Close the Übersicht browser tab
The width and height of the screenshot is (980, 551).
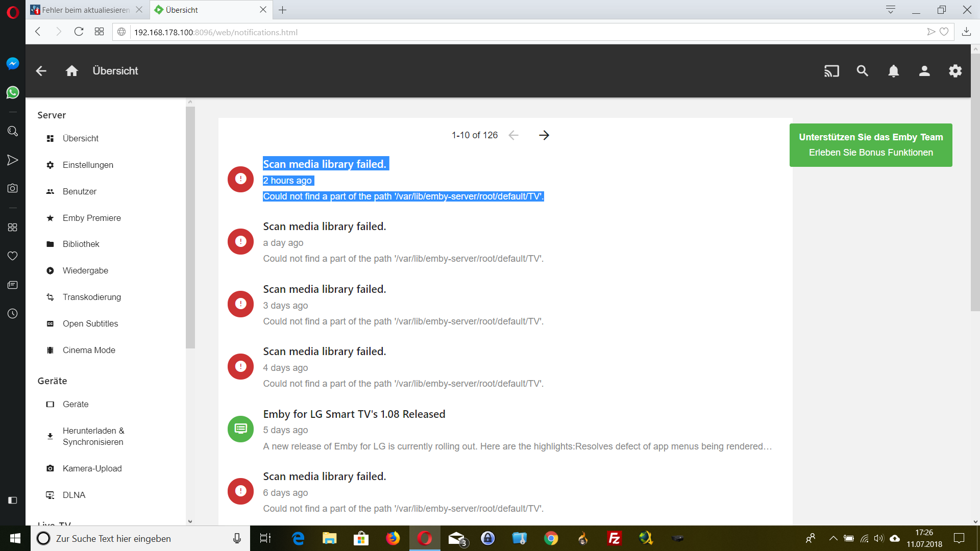coord(263,10)
